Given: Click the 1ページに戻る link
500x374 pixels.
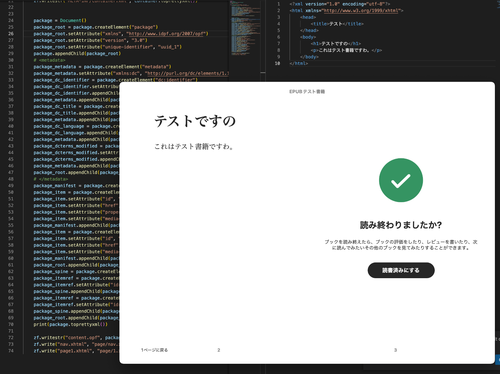Looking at the screenshot, I should tap(154, 350).
